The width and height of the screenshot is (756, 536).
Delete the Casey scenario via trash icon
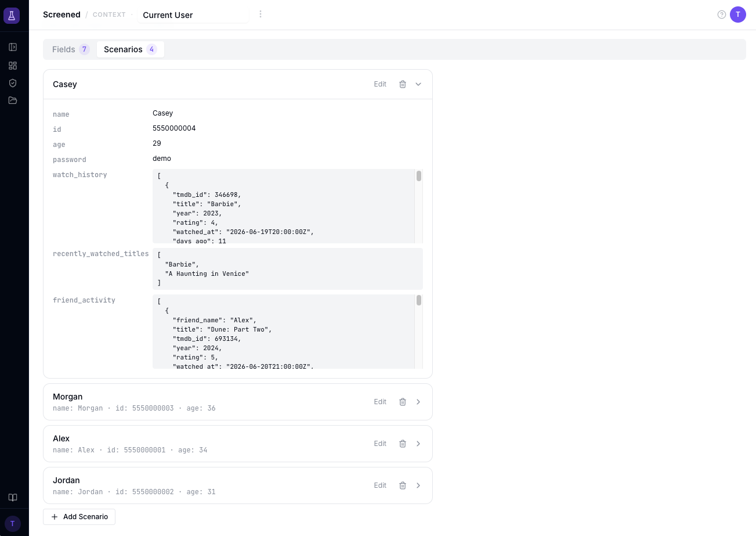pos(403,84)
